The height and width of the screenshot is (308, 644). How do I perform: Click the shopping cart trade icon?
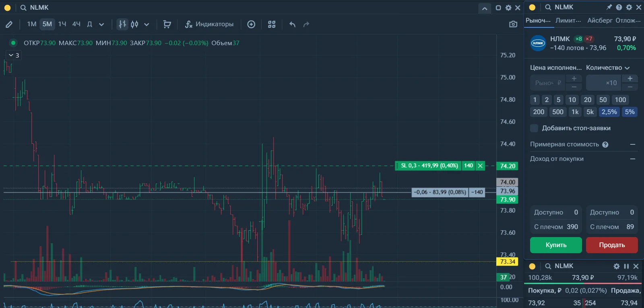click(x=167, y=24)
